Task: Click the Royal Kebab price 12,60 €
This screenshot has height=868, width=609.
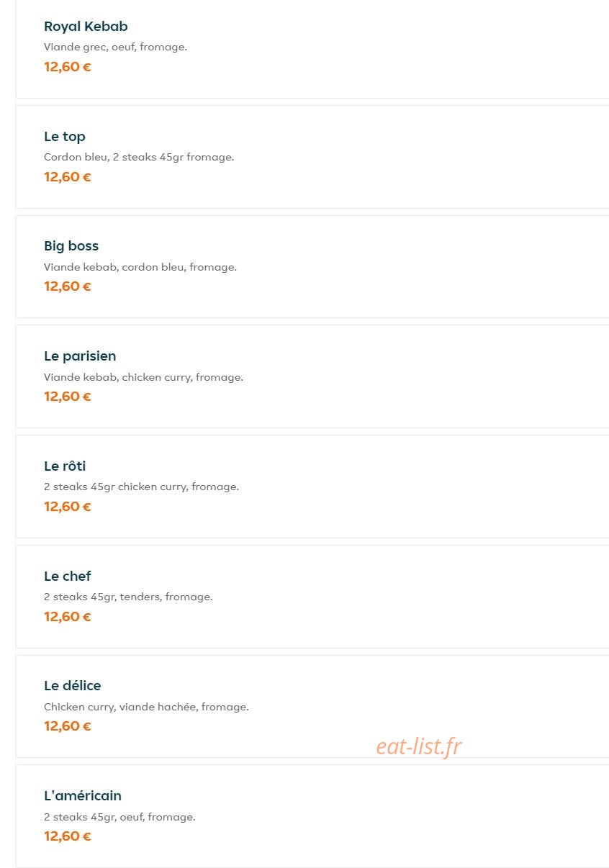Action: tap(68, 67)
